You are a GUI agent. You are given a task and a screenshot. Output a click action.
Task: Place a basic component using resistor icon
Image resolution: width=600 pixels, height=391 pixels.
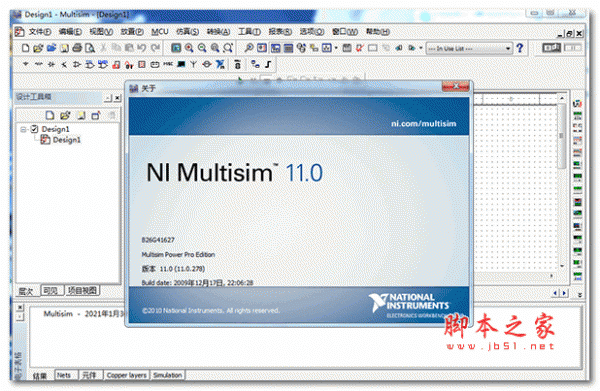point(39,64)
